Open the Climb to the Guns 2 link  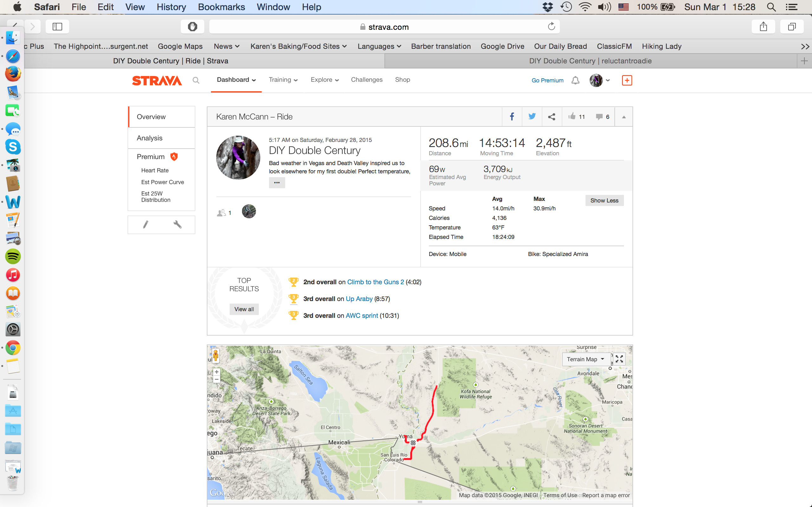375,282
